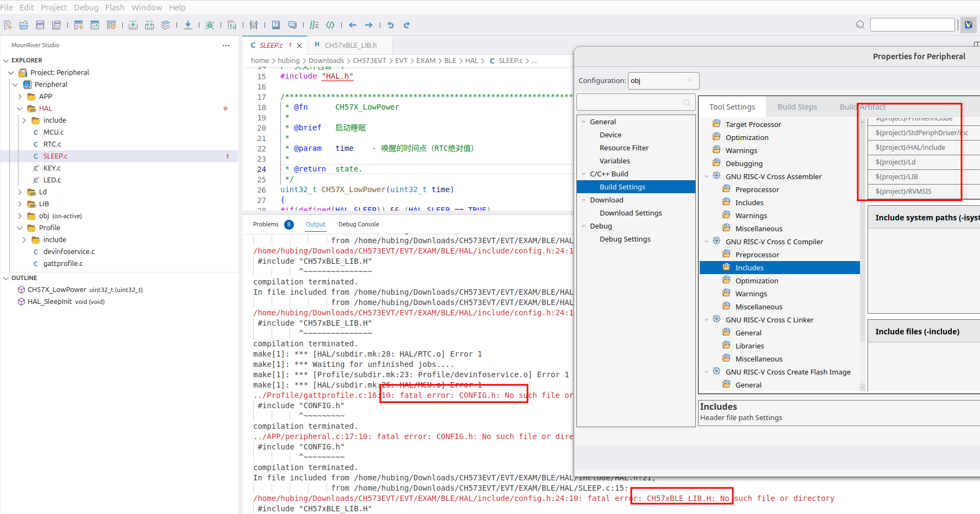Collapse the GNU RISC-V Cross C Linker node
Screen dimensions: 980x514
(x=706, y=320)
